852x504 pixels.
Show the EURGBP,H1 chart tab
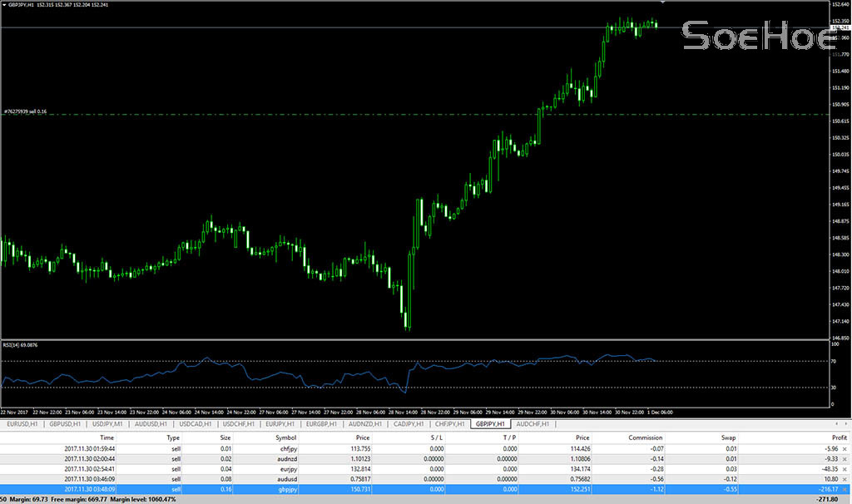click(x=322, y=424)
